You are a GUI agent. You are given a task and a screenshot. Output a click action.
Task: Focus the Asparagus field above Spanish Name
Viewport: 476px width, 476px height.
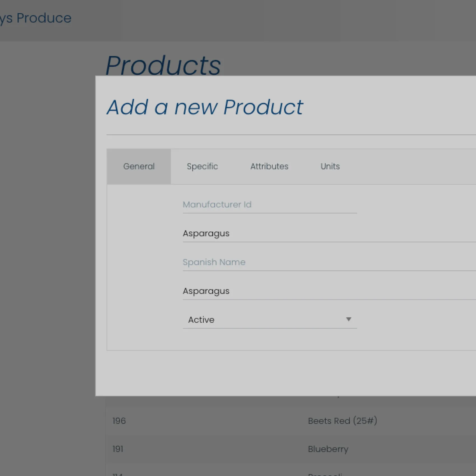[328, 234]
